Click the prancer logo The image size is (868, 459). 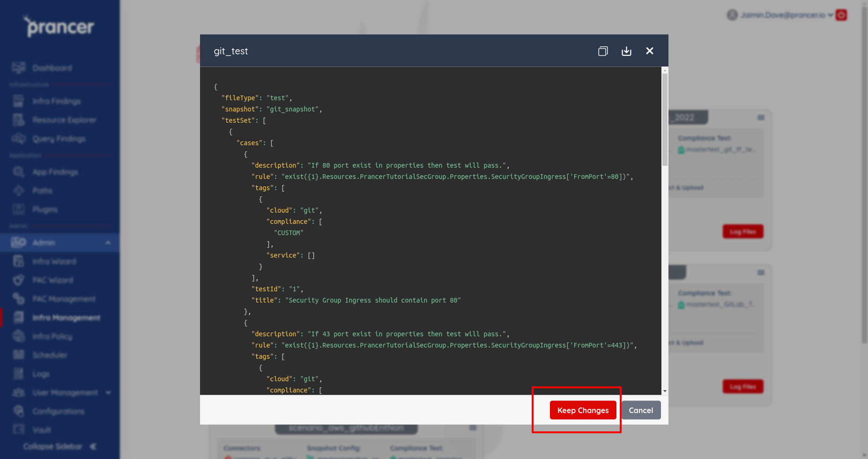coord(59,27)
